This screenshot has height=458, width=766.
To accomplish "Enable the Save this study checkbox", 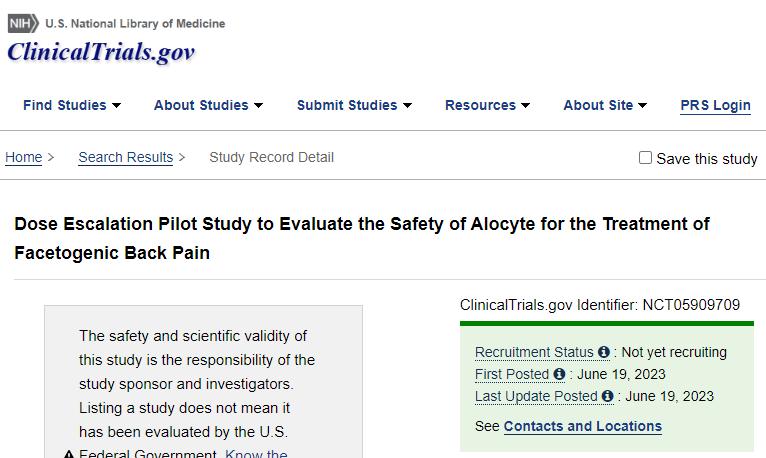I will pyautogui.click(x=645, y=158).
